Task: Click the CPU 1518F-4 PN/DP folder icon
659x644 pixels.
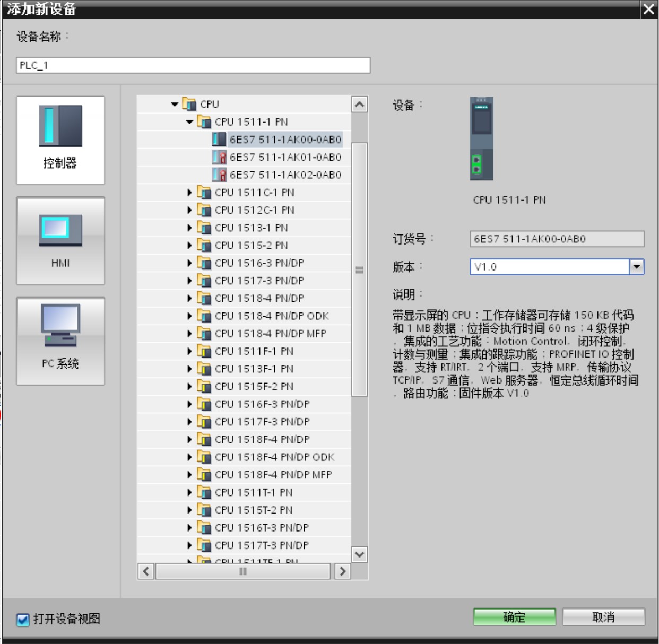Action: 204,439
